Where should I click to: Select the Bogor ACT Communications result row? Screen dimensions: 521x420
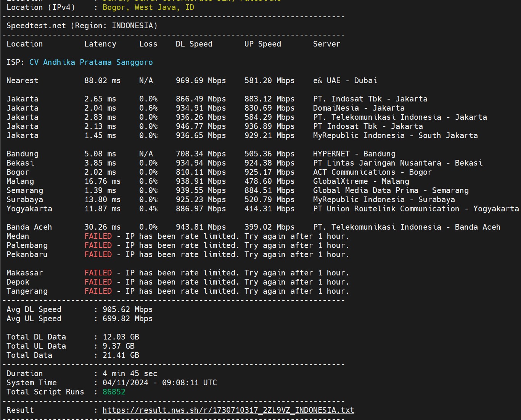(372, 172)
